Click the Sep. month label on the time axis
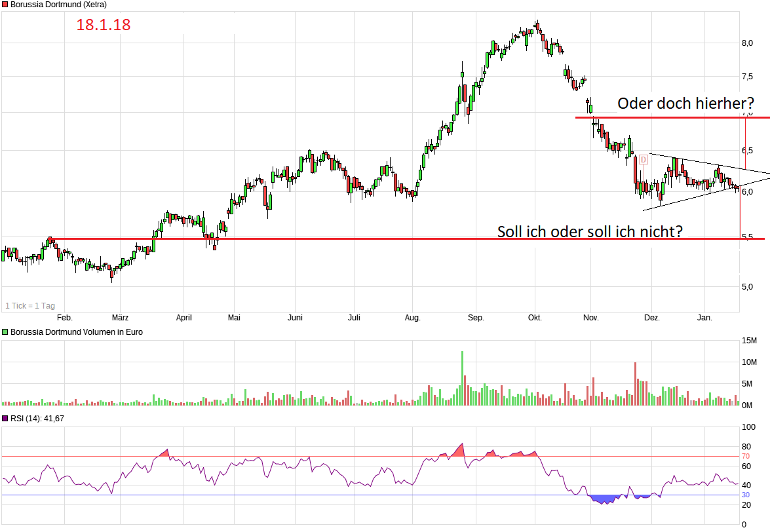Viewport: 770px width, 532px height. pos(476,318)
